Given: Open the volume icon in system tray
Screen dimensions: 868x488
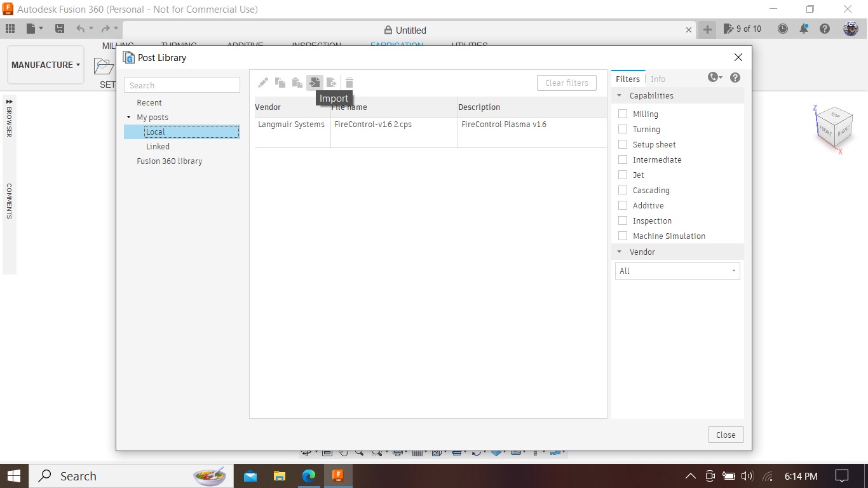Looking at the screenshot, I should [747, 476].
